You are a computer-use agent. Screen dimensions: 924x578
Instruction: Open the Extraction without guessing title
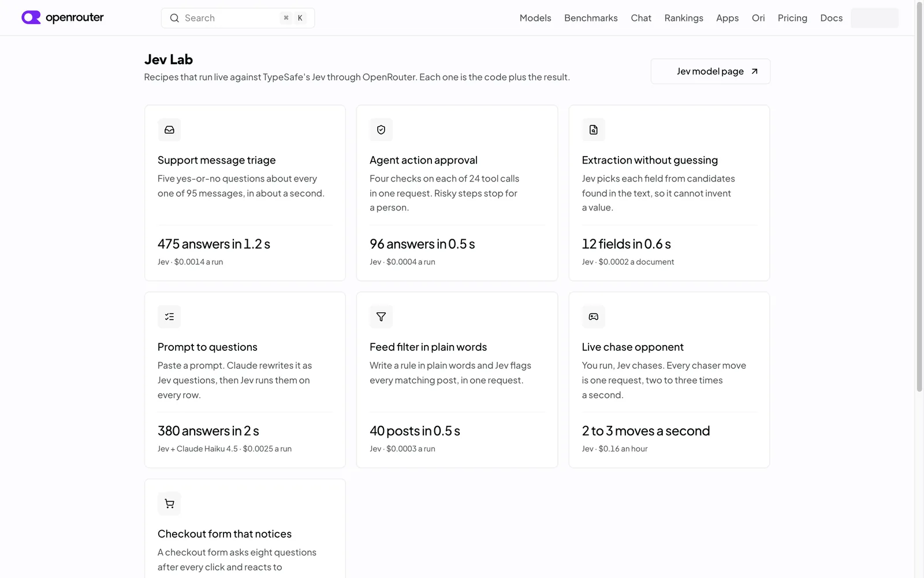tap(650, 160)
